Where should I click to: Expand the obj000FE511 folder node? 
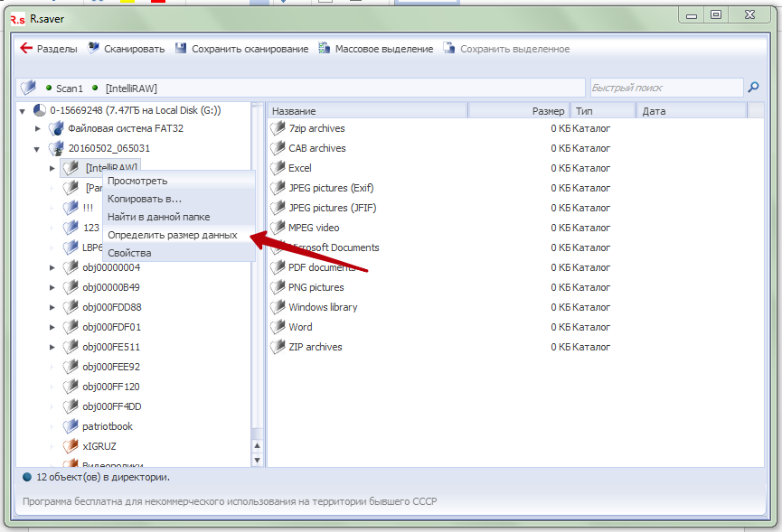click(x=52, y=347)
